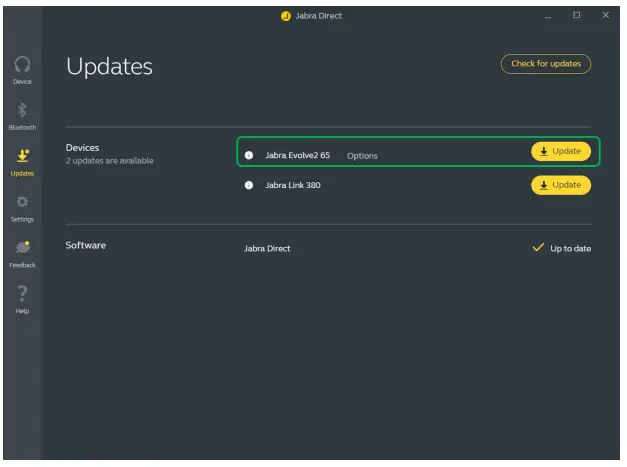
Task: Open the Settings gear icon
Action: 22,202
